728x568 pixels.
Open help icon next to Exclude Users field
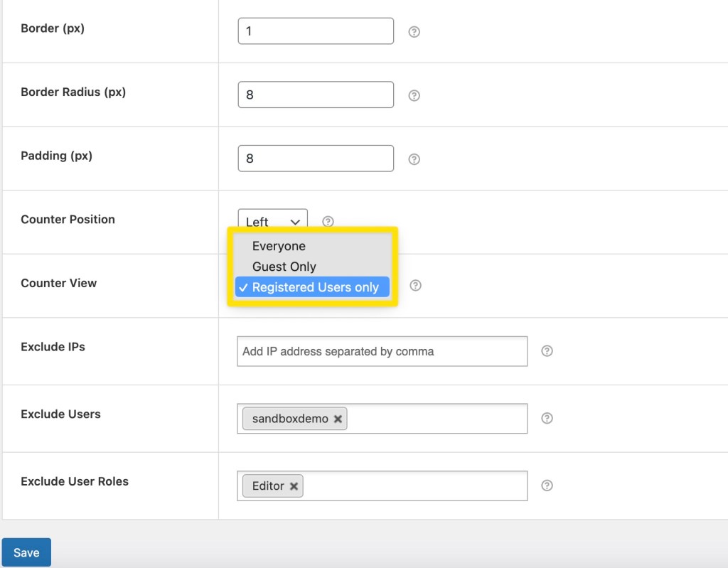[547, 418]
